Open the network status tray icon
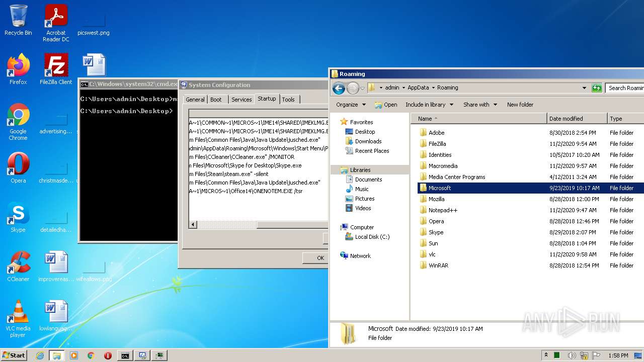 pos(584,355)
